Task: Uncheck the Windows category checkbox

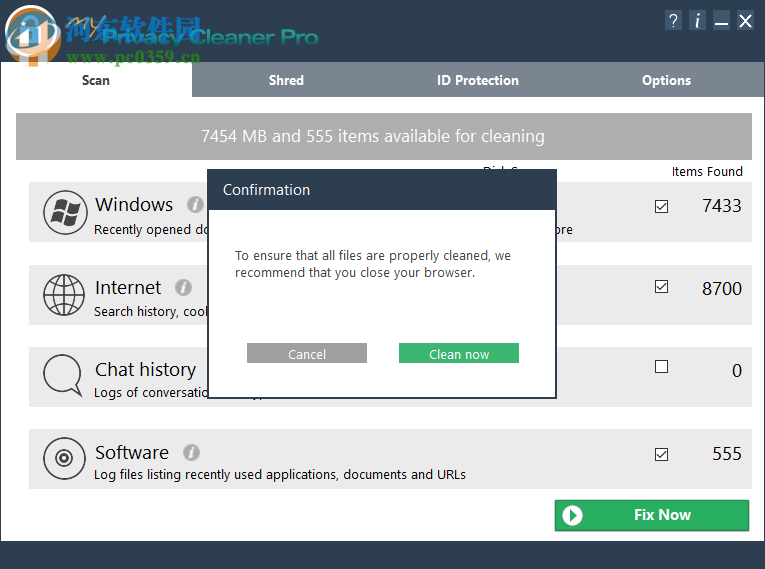Action: coord(661,206)
